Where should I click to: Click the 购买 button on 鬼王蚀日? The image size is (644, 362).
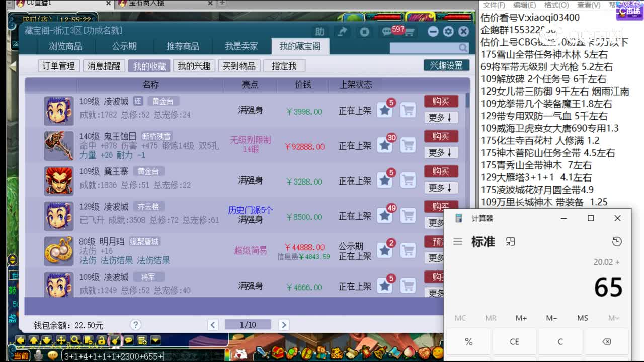(x=441, y=136)
